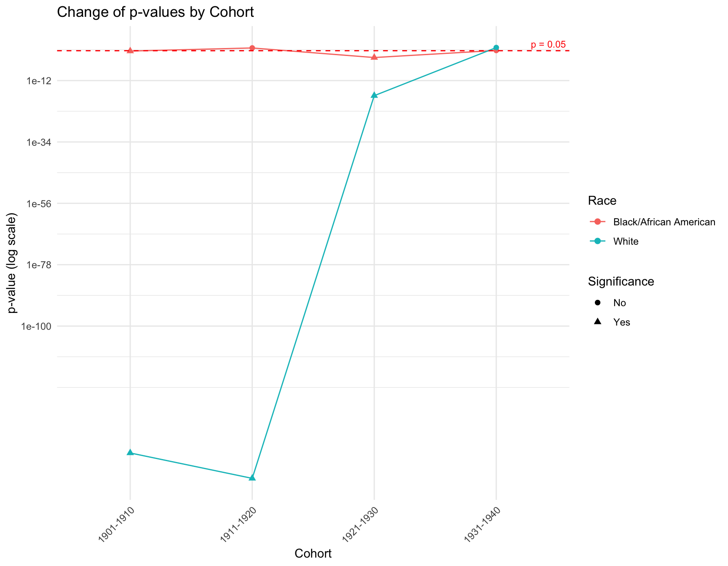
Task: Click the 'Cohort' x-axis title
Action: pyautogui.click(x=313, y=553)
